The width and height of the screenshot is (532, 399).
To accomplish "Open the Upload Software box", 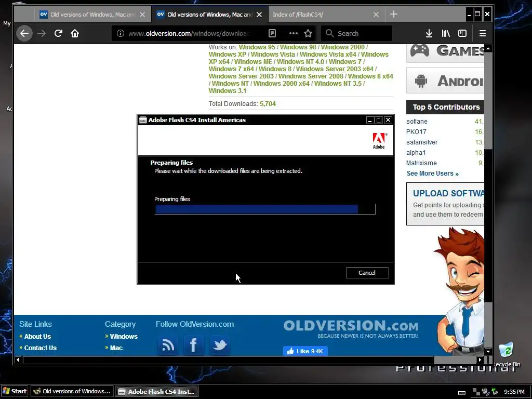I will point(445,204).
